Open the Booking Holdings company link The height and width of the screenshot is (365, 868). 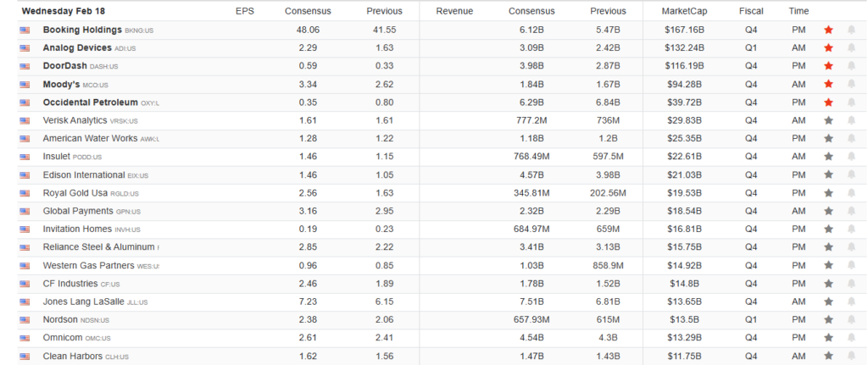click(x=82, y=30)
